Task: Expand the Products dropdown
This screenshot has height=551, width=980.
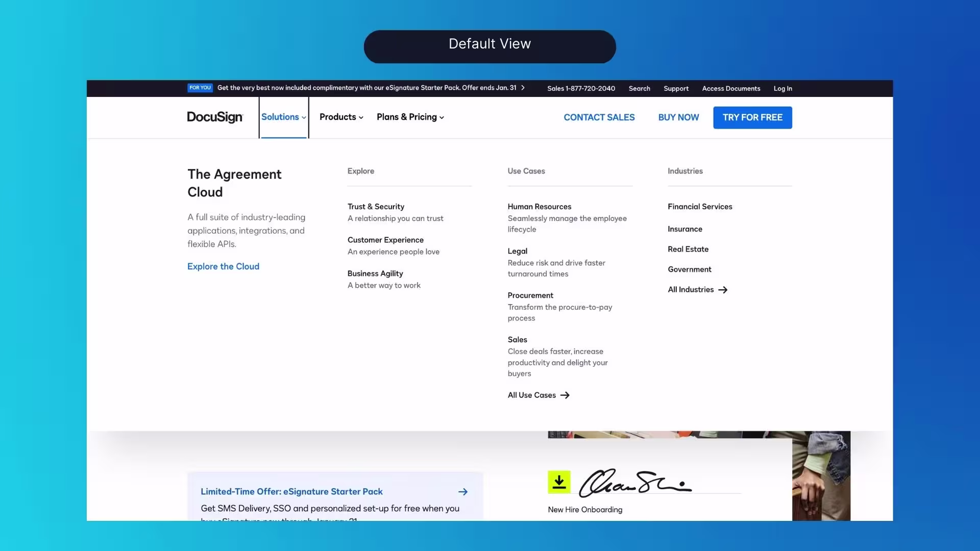Action: coord(341,117)
